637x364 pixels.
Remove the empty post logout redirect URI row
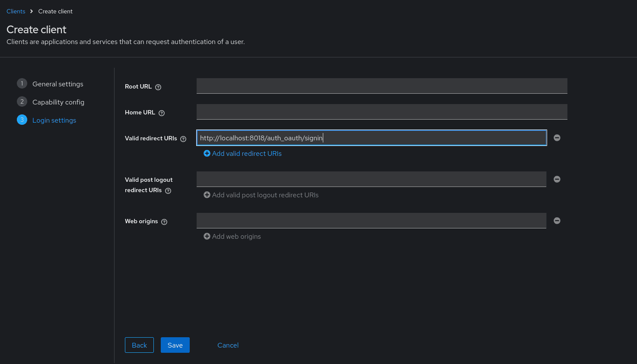click(x=557, y=179)
